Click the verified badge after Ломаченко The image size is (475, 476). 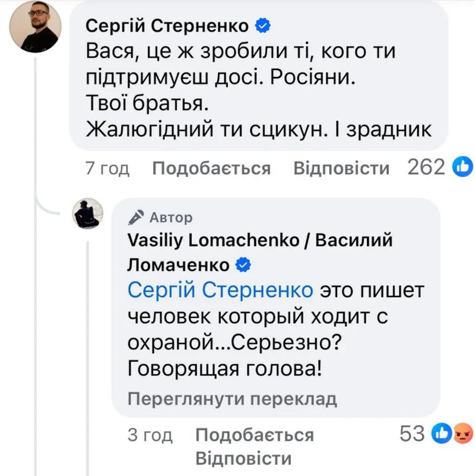pos(244,264)
